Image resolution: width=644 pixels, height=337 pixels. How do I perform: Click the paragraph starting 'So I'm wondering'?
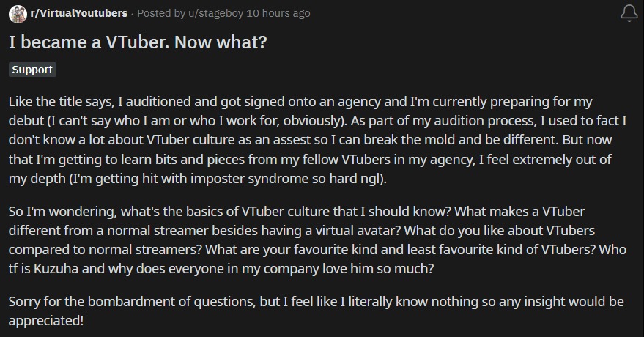(x=317, y=240)
